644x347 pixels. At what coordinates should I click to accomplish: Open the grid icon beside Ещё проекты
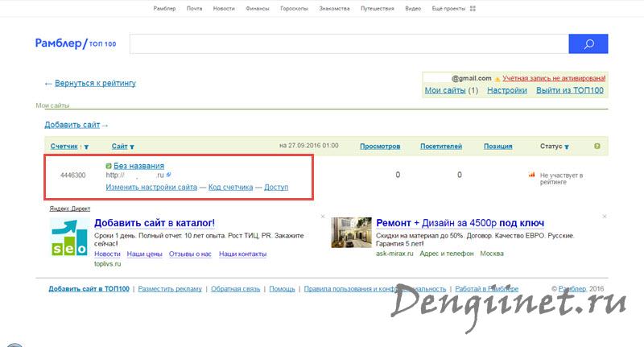pos(473,8)
